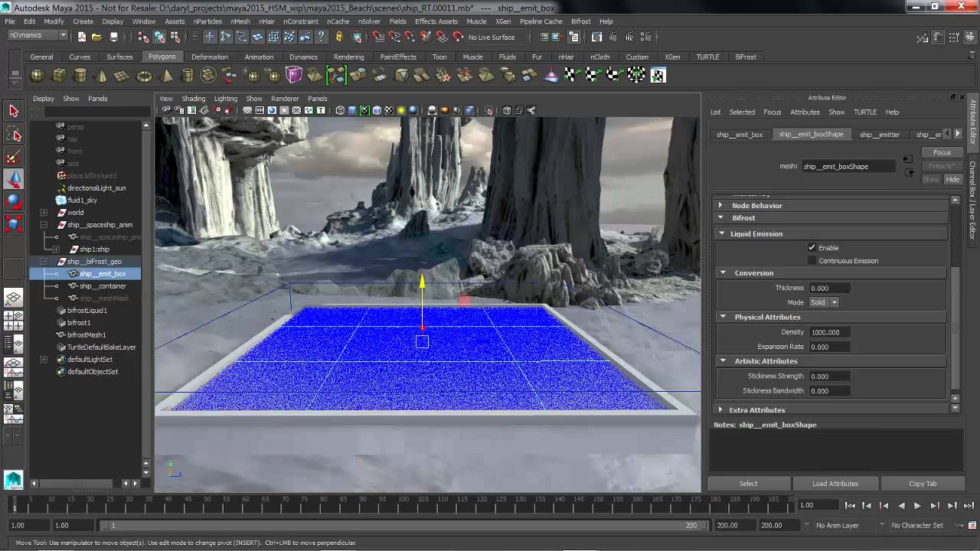Activate the Move tool cone icon

(13, 179)
